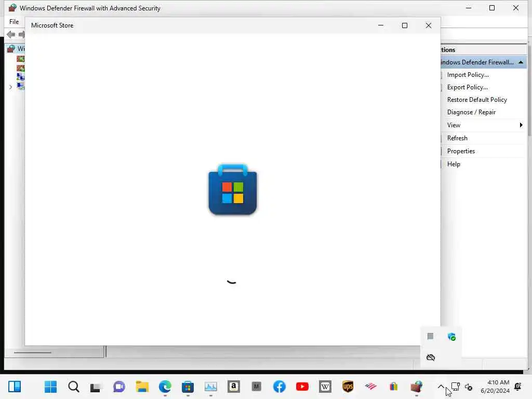Open the Amazon taskbar shortcut
Screen dimensions: 532x399
[233, 387]
